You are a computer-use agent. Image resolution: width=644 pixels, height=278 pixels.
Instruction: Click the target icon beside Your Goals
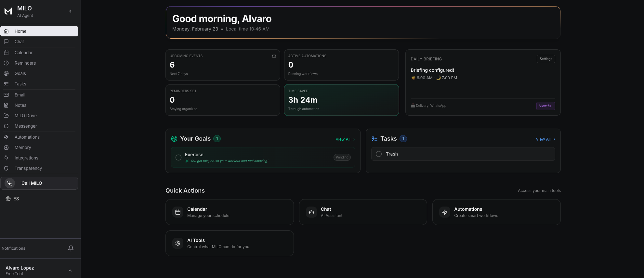point(174,139)
